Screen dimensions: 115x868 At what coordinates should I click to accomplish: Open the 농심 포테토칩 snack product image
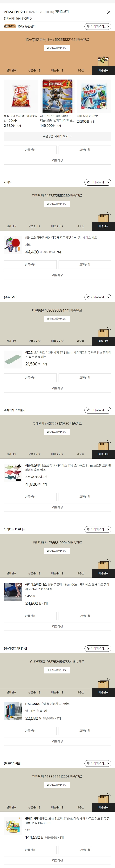pos(21,96)
